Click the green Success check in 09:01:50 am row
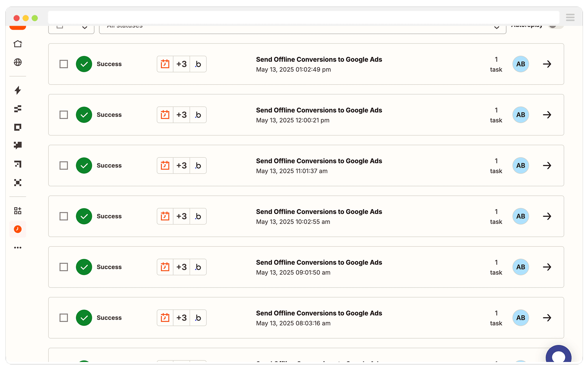The image size is (588, 370). tap(84, 267)
